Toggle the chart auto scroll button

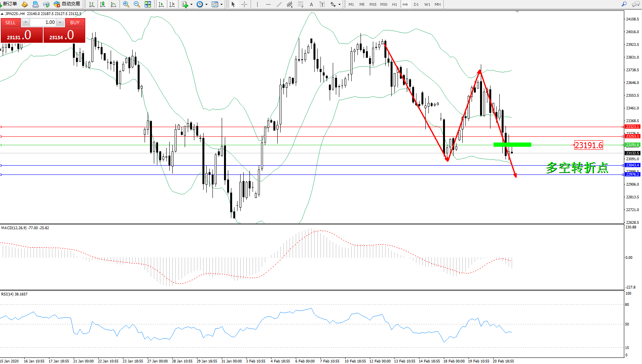coord(161,4)
